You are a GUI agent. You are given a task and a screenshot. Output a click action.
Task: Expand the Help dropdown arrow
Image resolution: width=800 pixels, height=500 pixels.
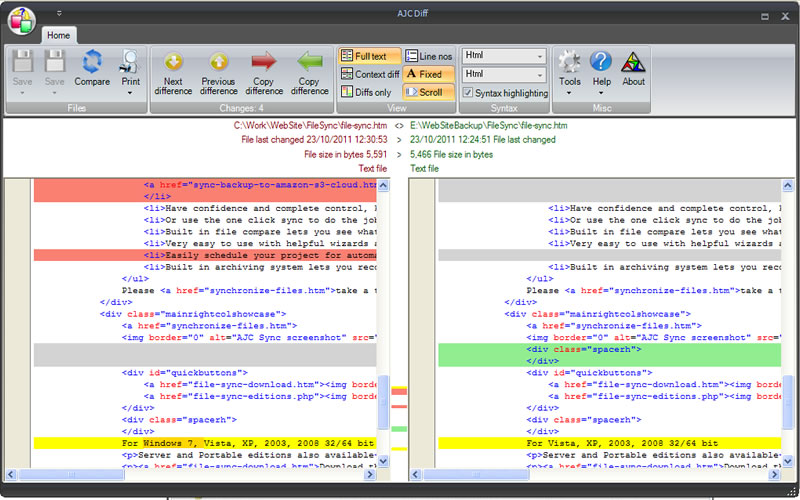point(601,93)
